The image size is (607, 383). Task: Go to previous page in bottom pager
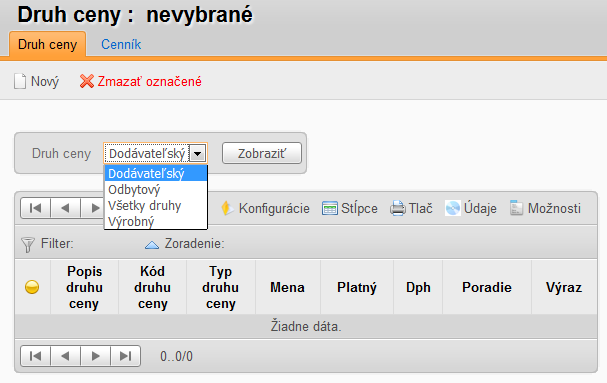point(65,356)
